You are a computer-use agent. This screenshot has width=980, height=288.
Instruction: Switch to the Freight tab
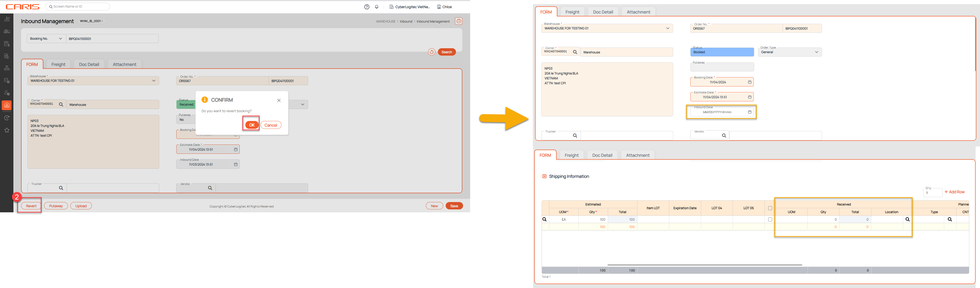pos(58,64)
